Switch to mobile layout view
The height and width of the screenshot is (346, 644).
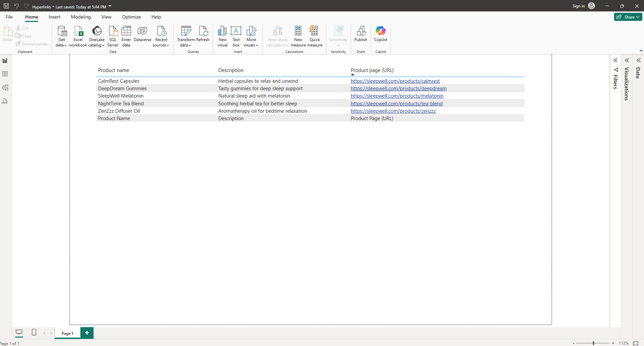(34, 333)
